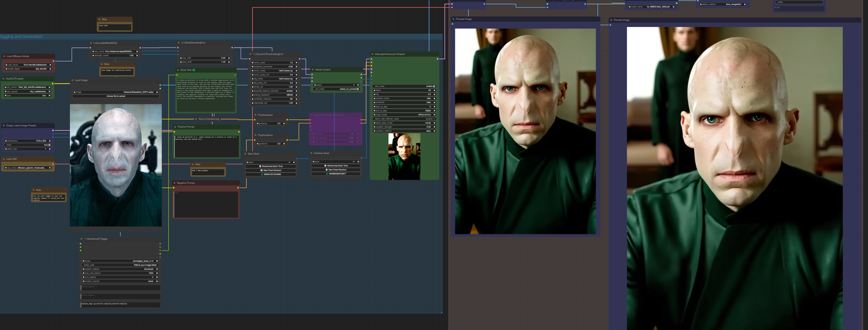The image size is (868, 330).
Task: Click the Load VAE output connector
Action: pos(53,164)
